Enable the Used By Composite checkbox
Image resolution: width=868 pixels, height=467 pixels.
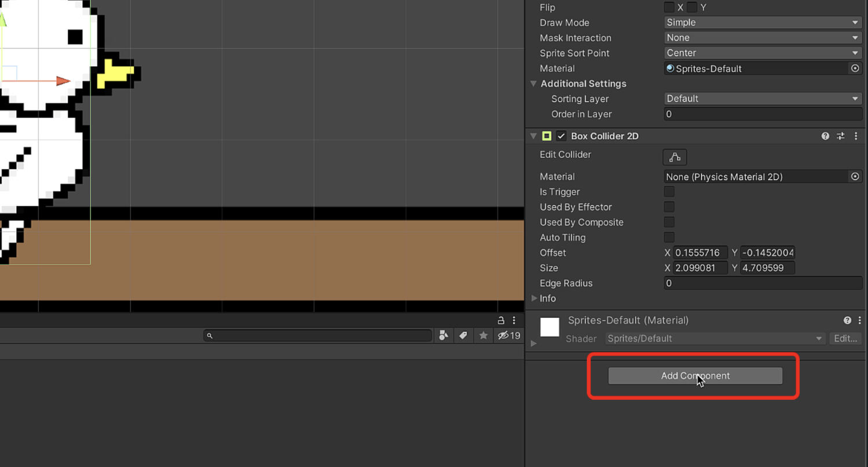(x=669, y=222)
